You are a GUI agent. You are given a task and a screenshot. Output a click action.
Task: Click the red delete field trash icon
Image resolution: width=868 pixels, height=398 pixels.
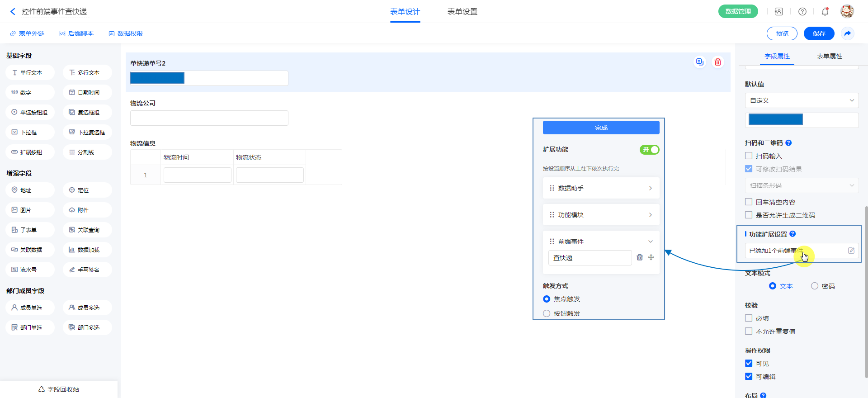click(717, 62)
